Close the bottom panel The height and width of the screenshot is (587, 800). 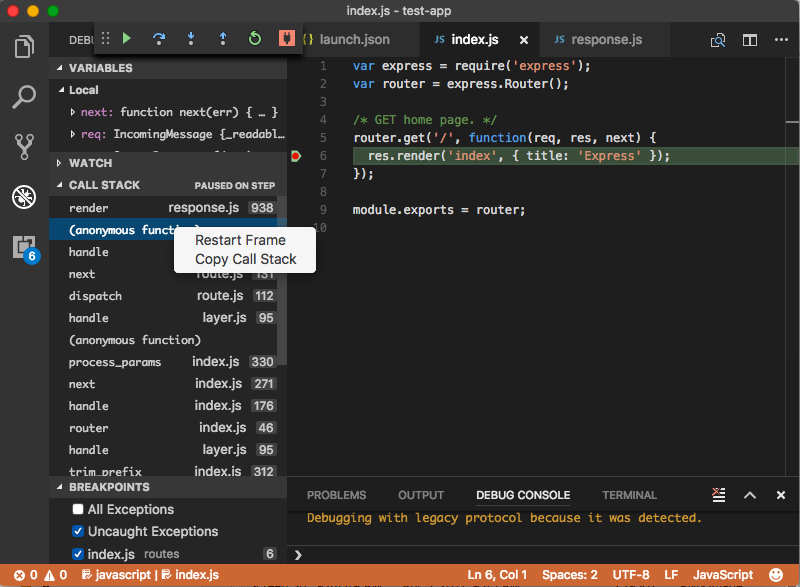pos(781,495)
